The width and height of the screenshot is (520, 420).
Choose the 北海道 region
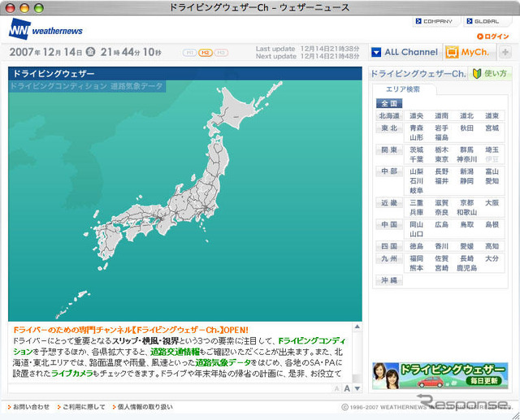click(389, 115)
